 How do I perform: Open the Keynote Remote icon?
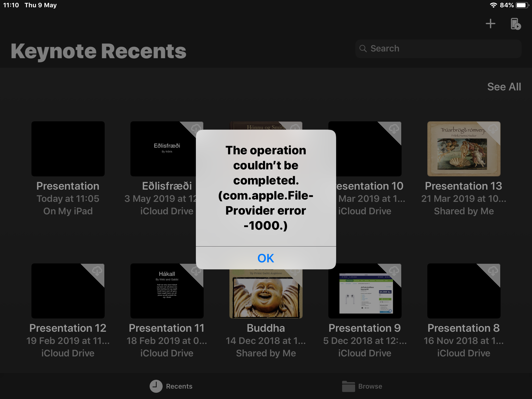pyautogui.click(x=515, y=24)
